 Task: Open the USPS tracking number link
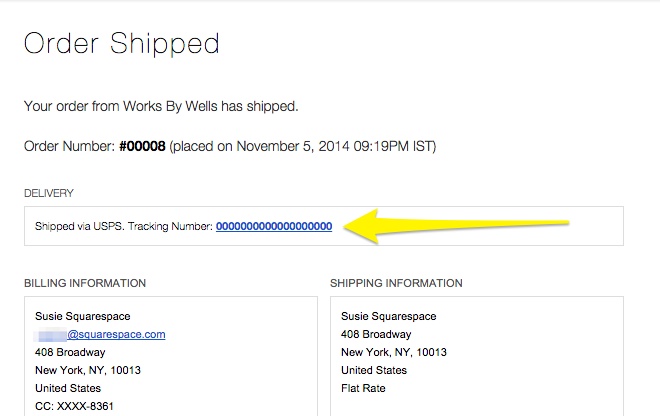click(274, 227)
